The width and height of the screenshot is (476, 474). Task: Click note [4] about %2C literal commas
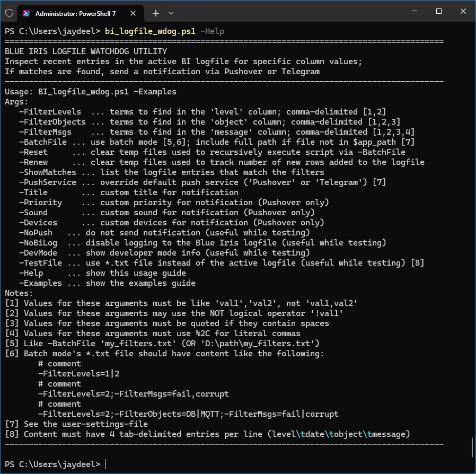pos(153,333)
